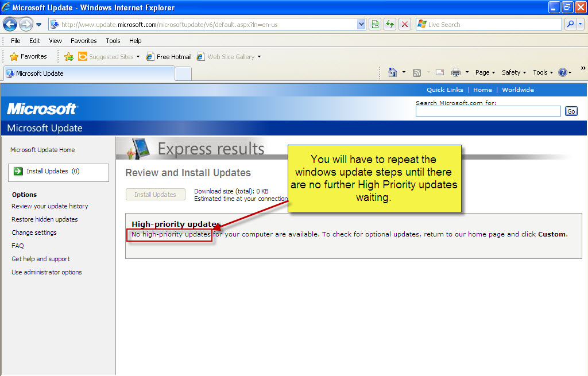588x376 pixels.
Task: Expand the address bar history dropdown
Action: coord(361,25)
